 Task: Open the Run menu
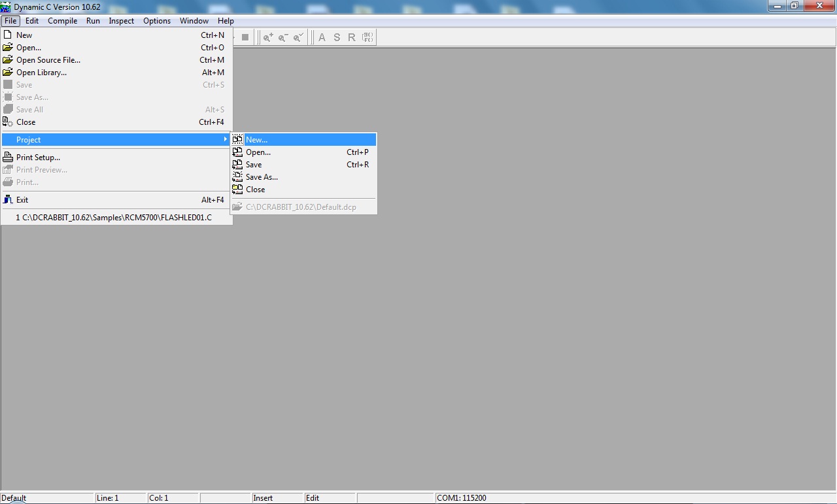coord(93,21)
